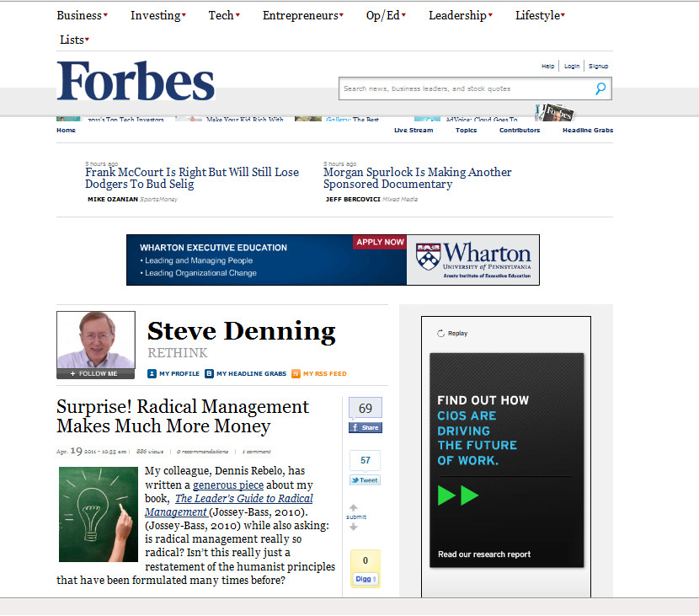
Task: Click the My RSS Feed text link
Action: pyautogui.click(x=324, y=374)
